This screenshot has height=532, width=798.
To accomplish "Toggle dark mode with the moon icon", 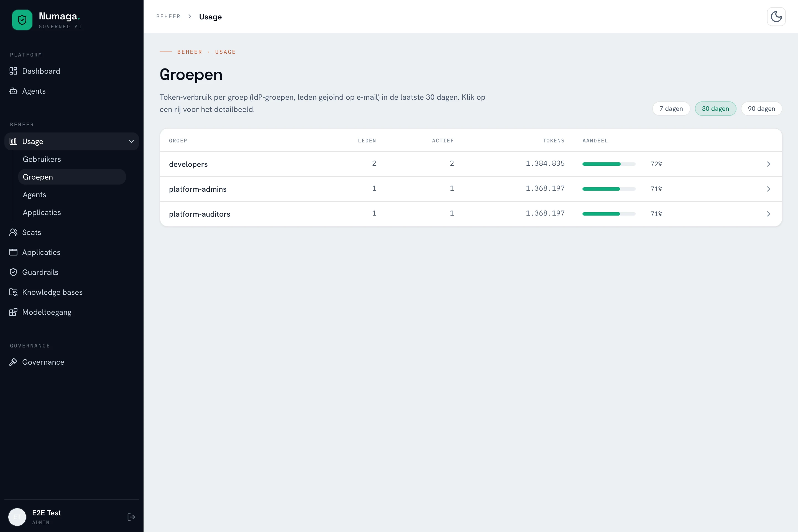I will pyautogui.click(x=776, y=16).
